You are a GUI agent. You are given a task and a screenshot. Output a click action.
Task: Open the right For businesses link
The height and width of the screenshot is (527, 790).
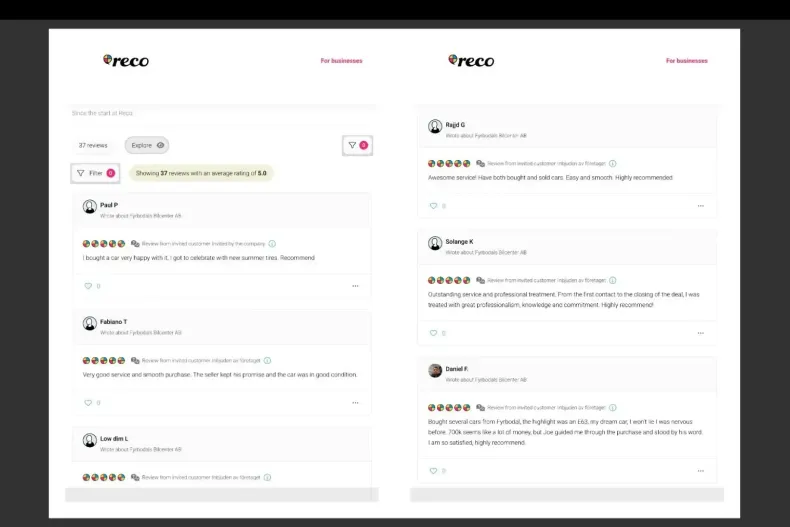tap(687, 60)
